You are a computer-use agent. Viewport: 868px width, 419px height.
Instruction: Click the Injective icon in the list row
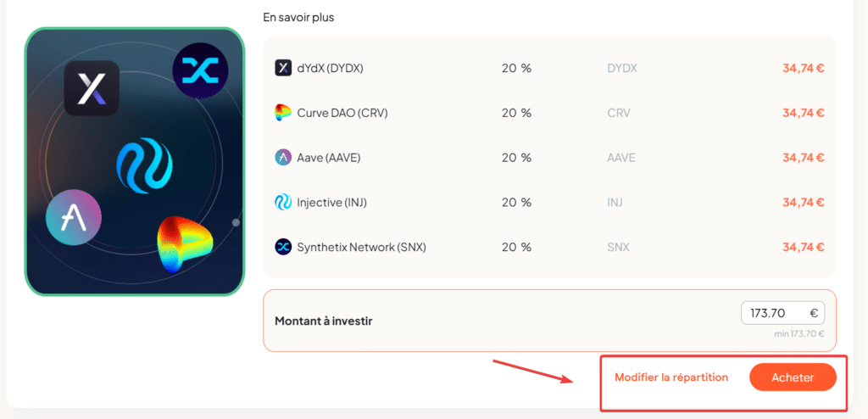pyautogui.click(x=283, y=203)
